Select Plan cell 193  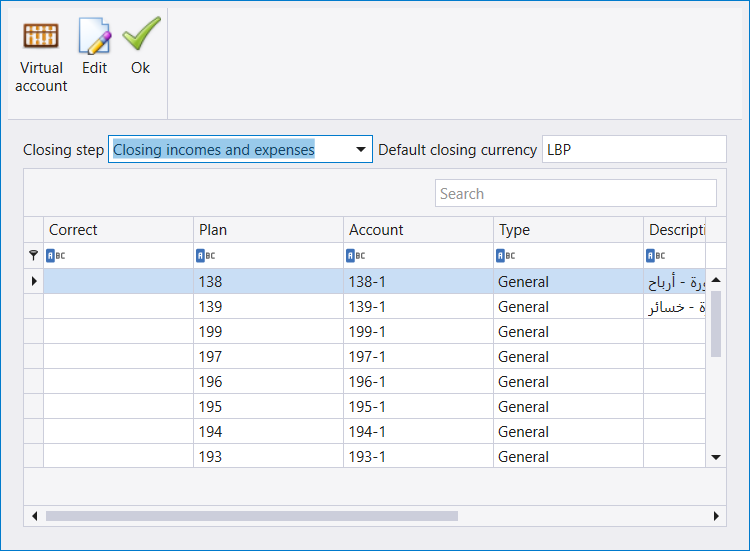(268, 456)
